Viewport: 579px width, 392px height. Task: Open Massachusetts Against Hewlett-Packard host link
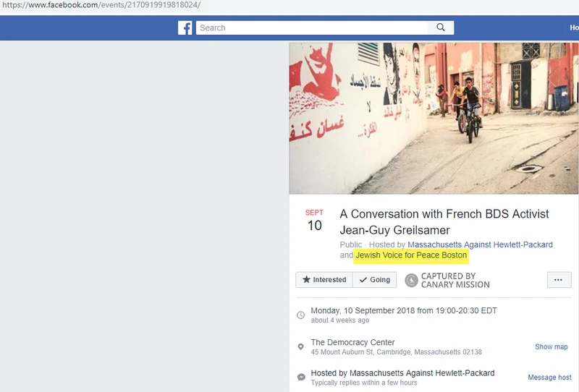click(480, 244)
